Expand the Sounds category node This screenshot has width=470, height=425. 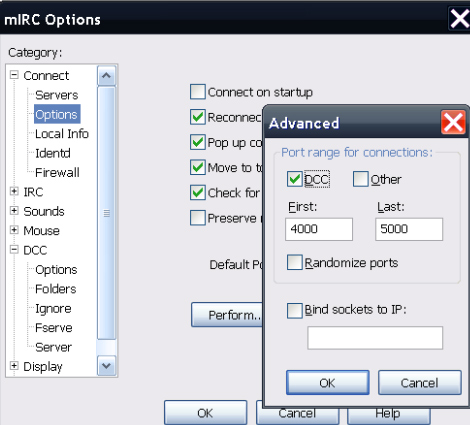pos(14,210)
